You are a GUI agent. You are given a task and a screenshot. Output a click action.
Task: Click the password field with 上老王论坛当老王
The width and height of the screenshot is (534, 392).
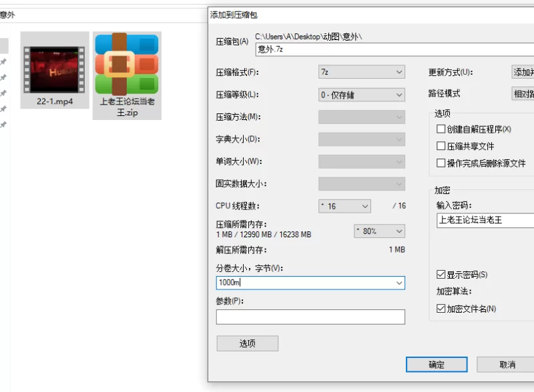coord(485,220)
